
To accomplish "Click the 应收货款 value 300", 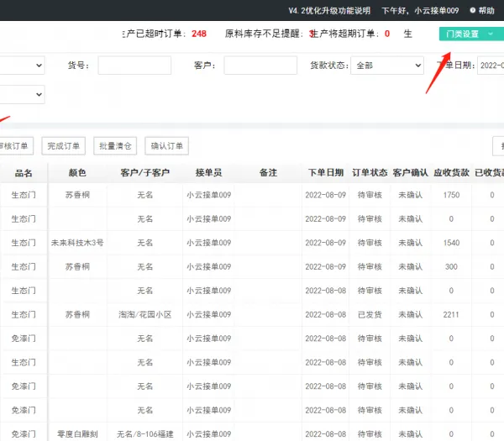I will tap(451, 267).
